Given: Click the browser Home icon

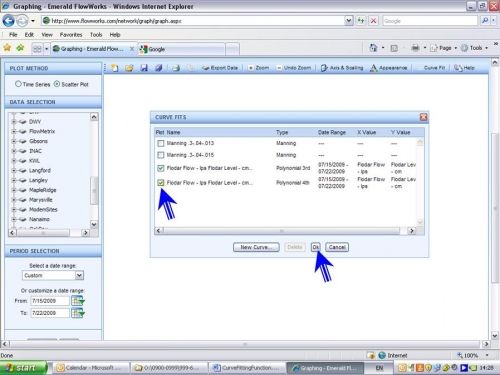Looking at the screenshot, I should click(373, 48).
